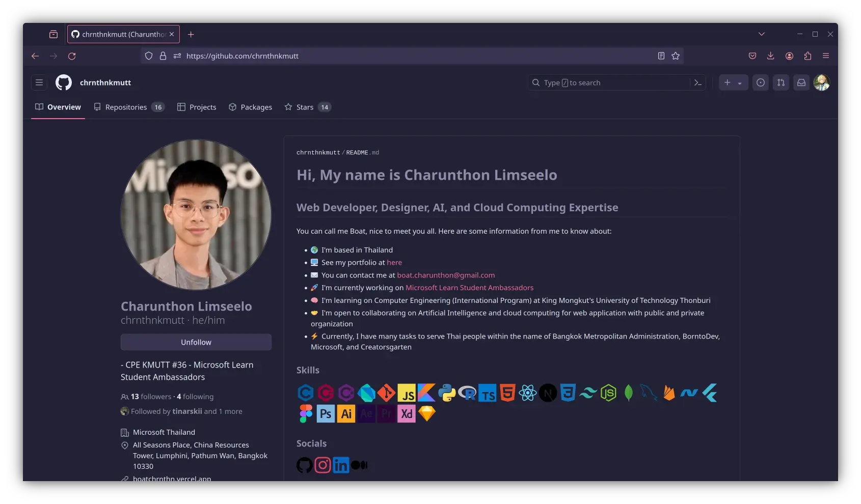The image size is (861, 504).
Task: Click the CSS3 shield skill icon
Action: [568, 393]
